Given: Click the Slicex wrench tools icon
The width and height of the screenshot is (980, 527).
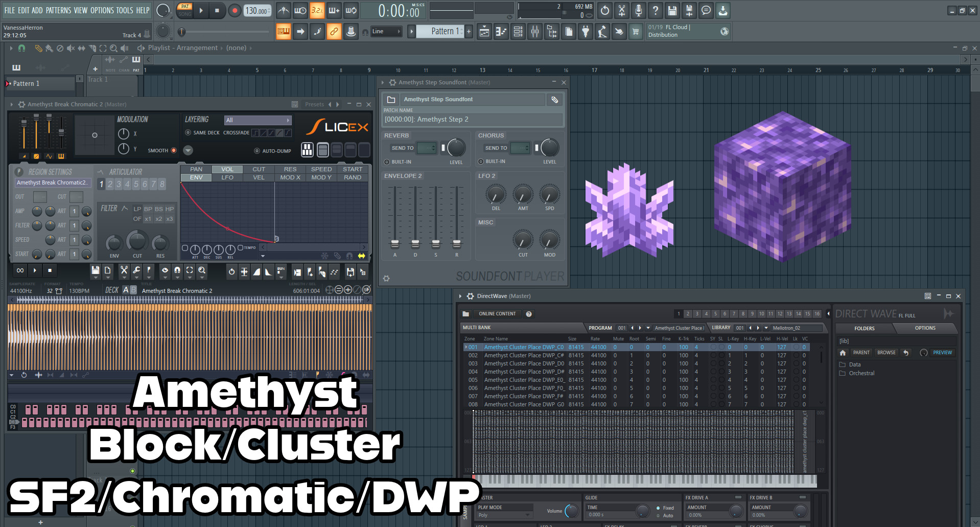Looking at the screenshot, I should pos(136,271).
